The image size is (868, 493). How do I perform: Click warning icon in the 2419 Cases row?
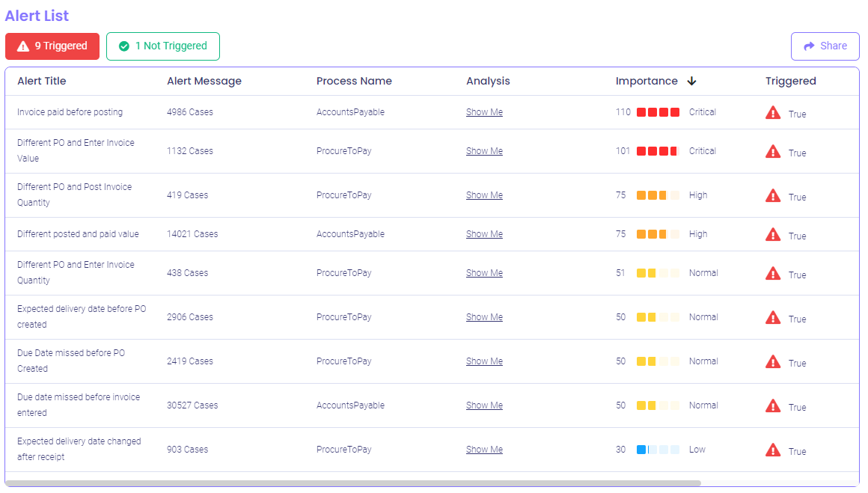pos(773,362)
